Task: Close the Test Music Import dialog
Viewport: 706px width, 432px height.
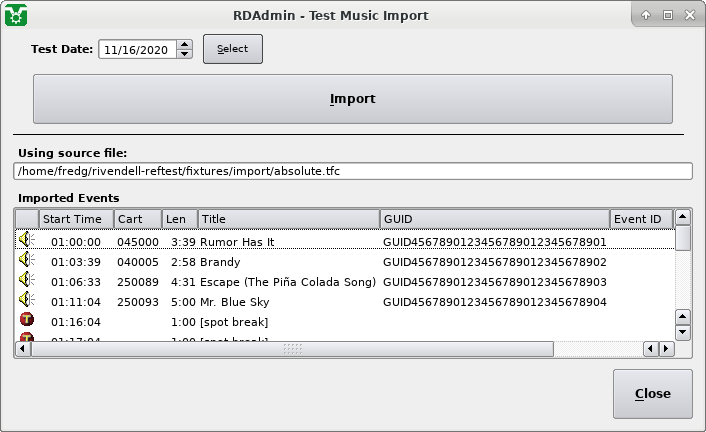Action: click(652, 393)
